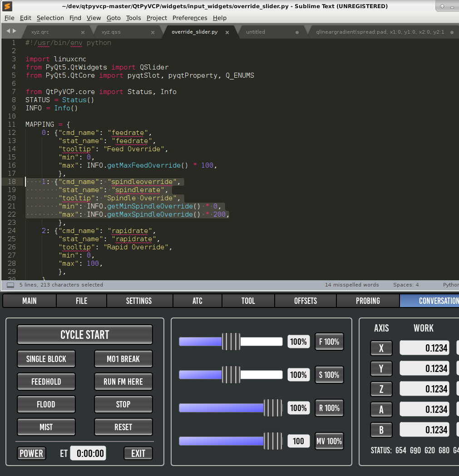Go to next tab with right arrow
Viewport: 459px width, 476px height.
pyautogui.click(x=14, y=31)
